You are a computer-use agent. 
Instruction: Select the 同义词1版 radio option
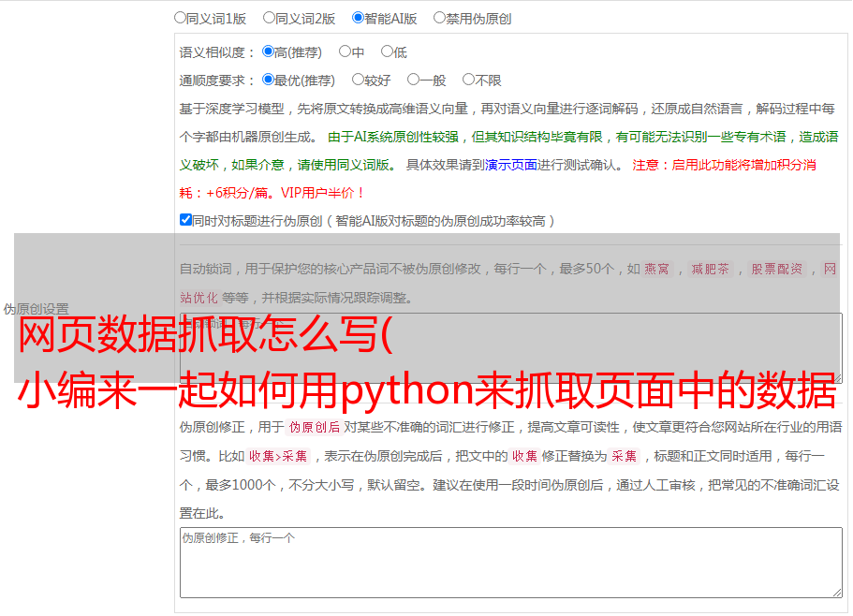180,18
